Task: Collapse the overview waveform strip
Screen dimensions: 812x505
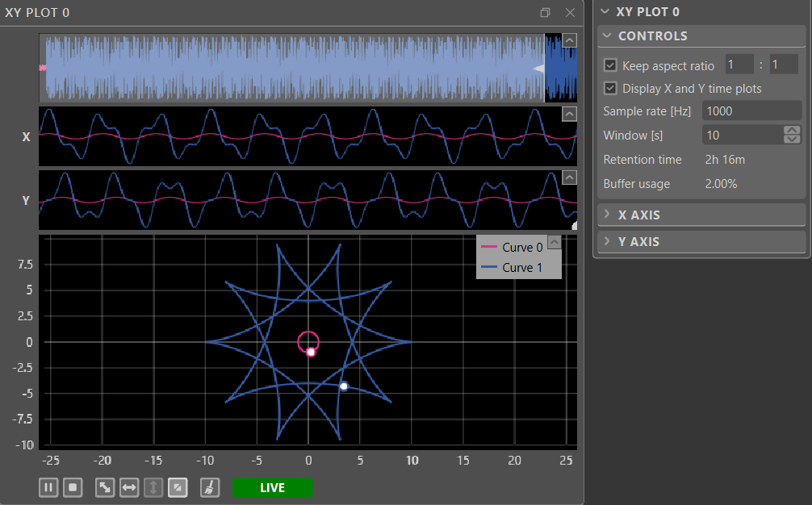Action: pos(569,40)
